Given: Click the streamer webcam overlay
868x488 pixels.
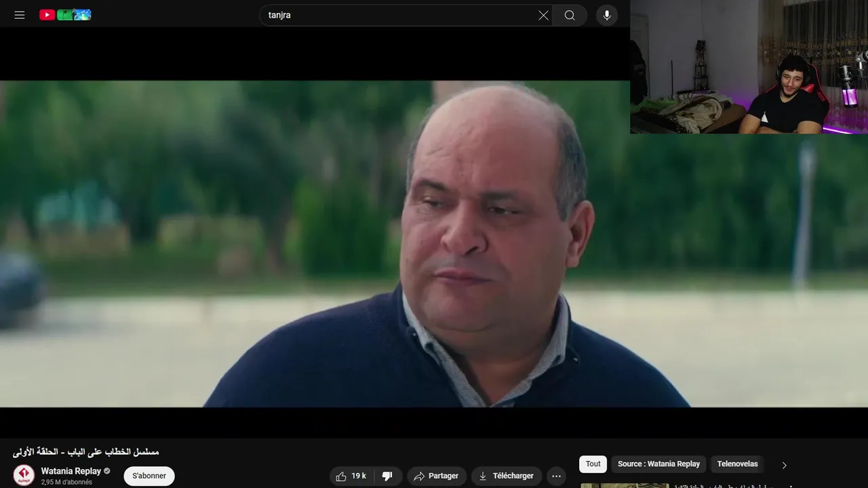Looking at the screenshot, I should pyautogui.click(x=749, y=66).
